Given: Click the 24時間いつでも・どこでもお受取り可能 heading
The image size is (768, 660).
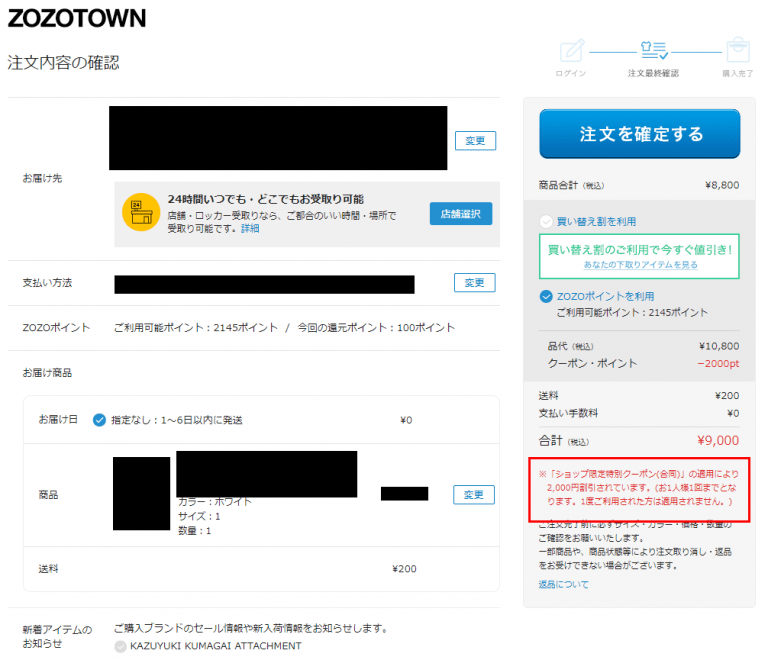Looking at the screenshot, I should 265,199.
